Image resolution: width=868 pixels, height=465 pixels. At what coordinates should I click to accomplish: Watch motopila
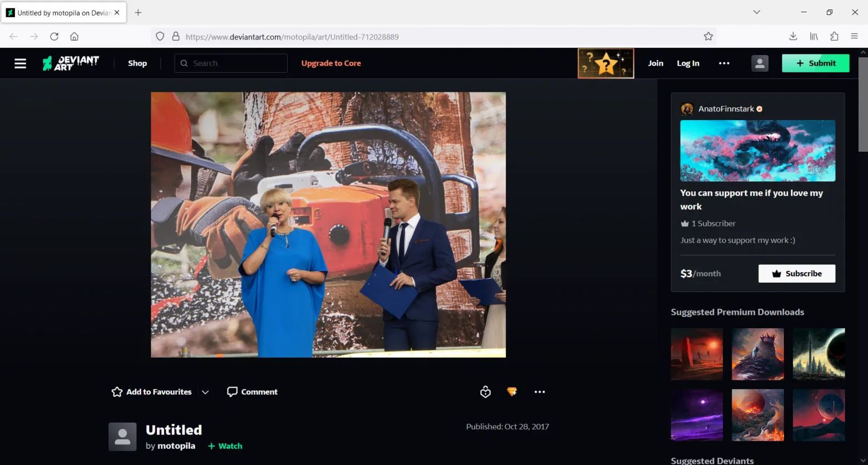point(225,446)
